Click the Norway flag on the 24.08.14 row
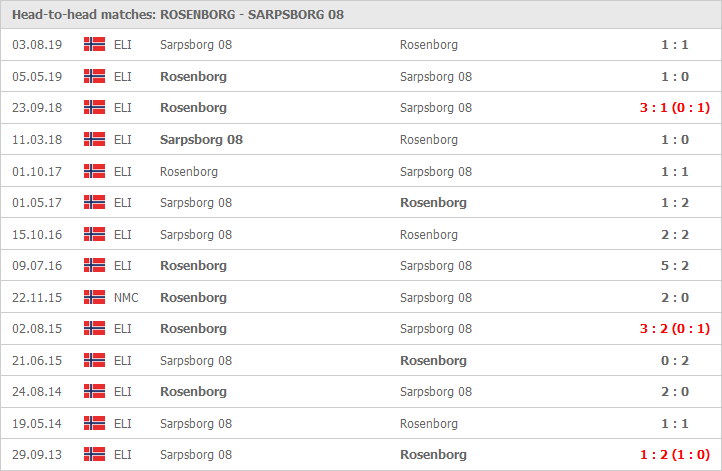 [94, 391]
